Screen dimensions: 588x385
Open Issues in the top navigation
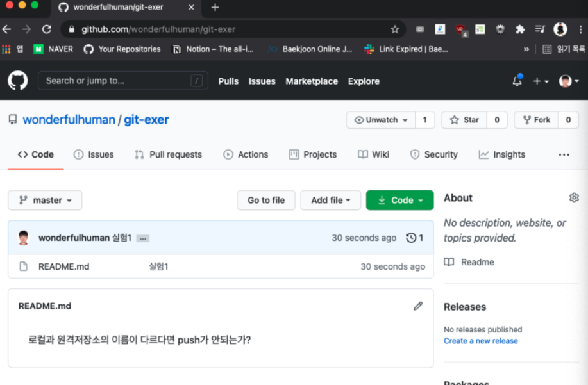262,81
